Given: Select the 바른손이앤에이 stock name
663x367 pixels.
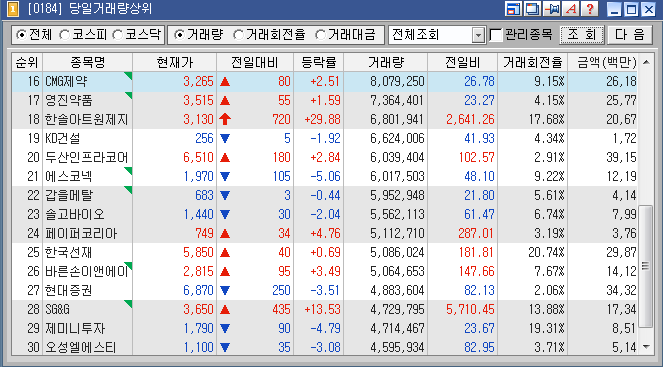Looking at the screenshot, I should point(86,271).
